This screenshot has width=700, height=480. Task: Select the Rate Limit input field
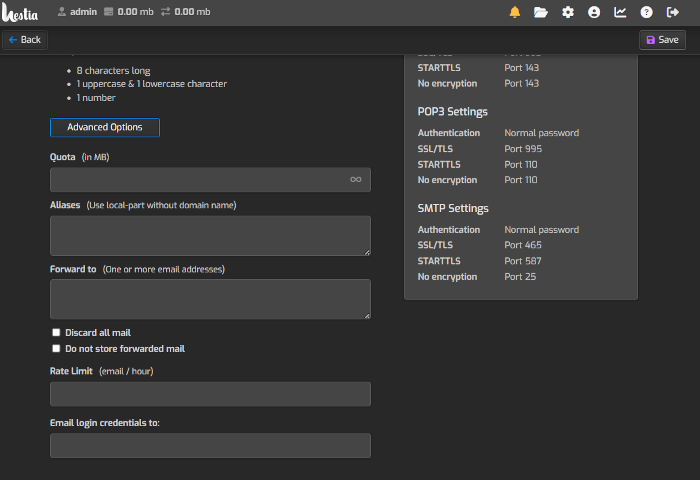pyautogui.click(x=210, y=394)
